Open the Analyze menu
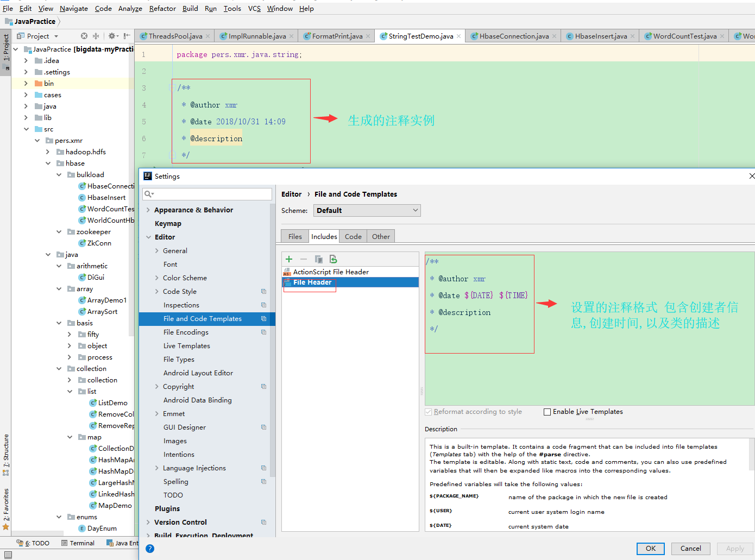Viewport: 755px width, 560px height. (130, 9)
